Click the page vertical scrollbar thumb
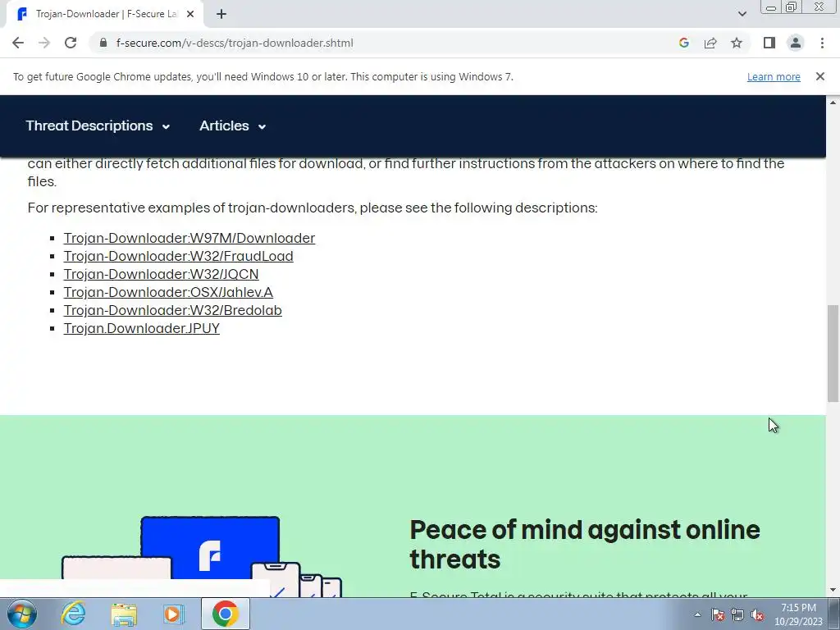 coord(833,353)
